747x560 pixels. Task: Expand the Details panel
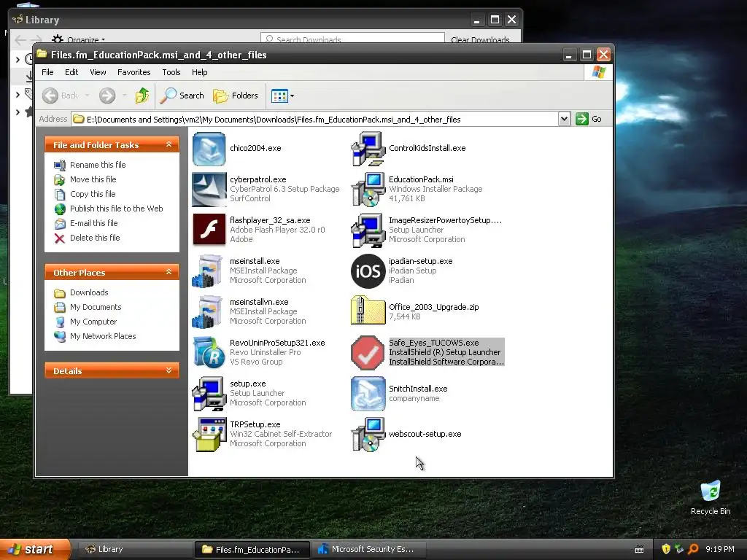click(169, 370)
